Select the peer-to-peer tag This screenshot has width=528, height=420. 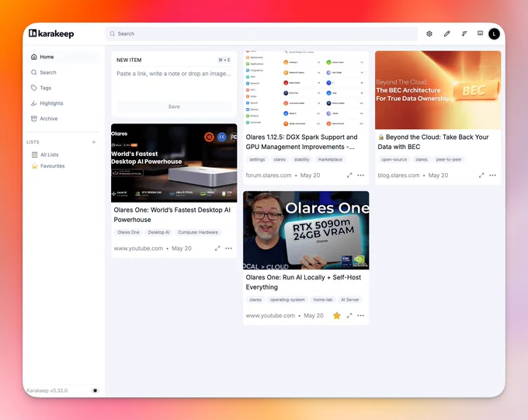coord(449,159)
